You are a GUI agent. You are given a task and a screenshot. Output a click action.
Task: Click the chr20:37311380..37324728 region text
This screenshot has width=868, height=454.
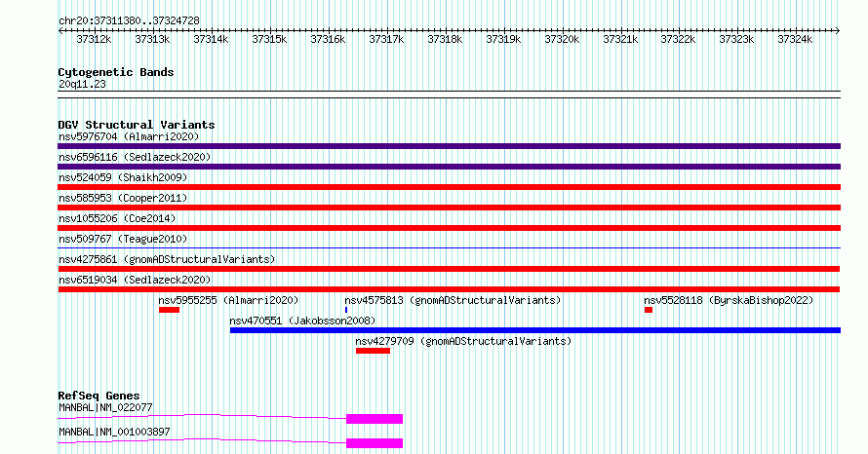129,21
